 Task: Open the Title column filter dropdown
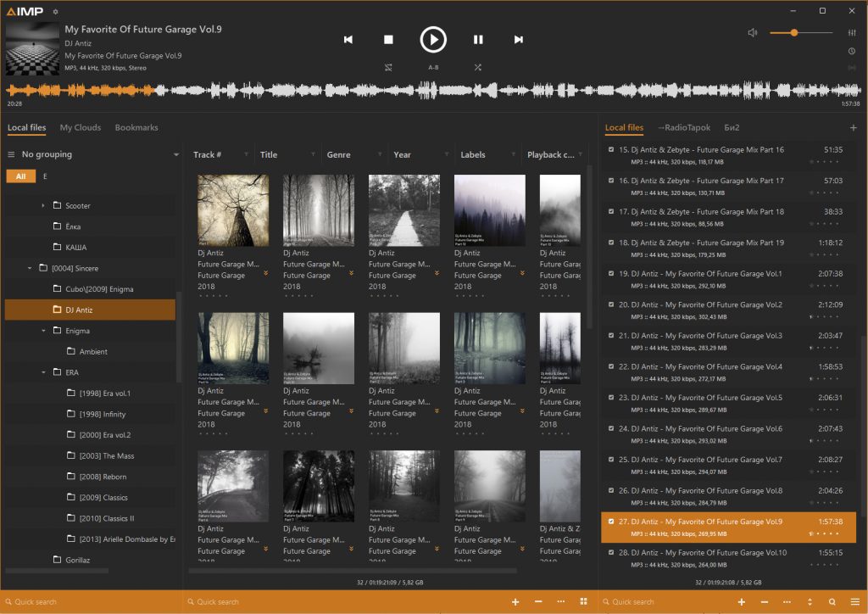tap(313, 154)
